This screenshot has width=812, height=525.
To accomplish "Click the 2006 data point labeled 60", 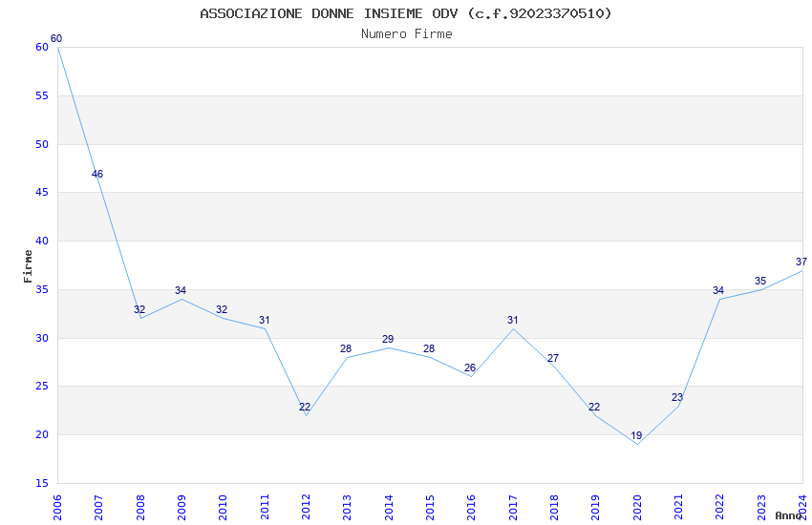I will [x=56, y=38].
